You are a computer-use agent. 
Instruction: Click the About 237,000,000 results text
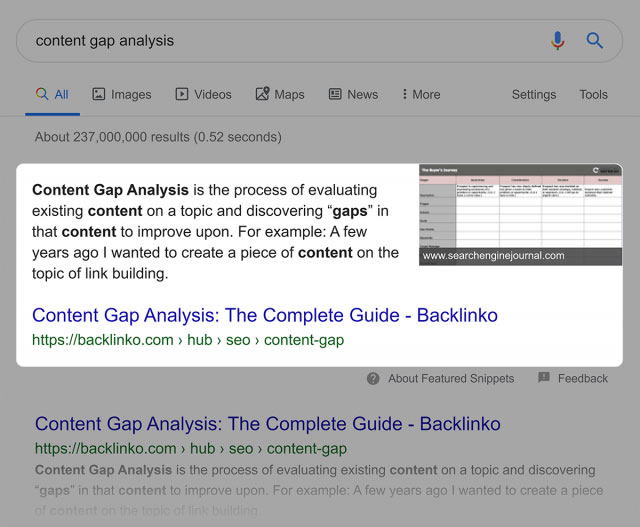(158, 137)
